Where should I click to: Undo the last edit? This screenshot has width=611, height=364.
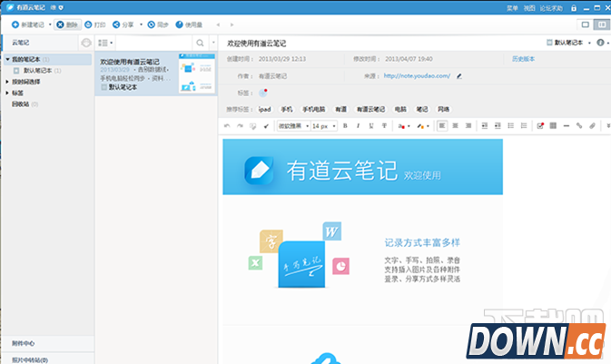227,126
